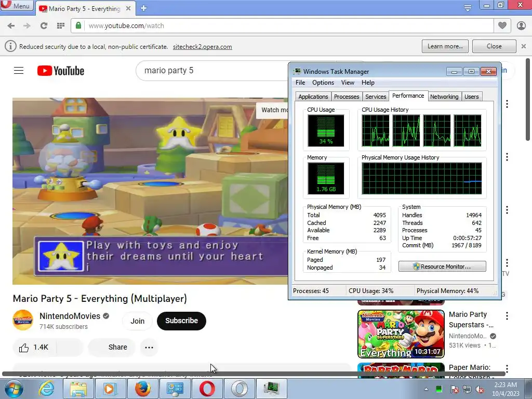Image resolution: width=532 pixels, height=399 pixels.
Task: Open the tab menu icon in title bar
Action: pos(468,8)
